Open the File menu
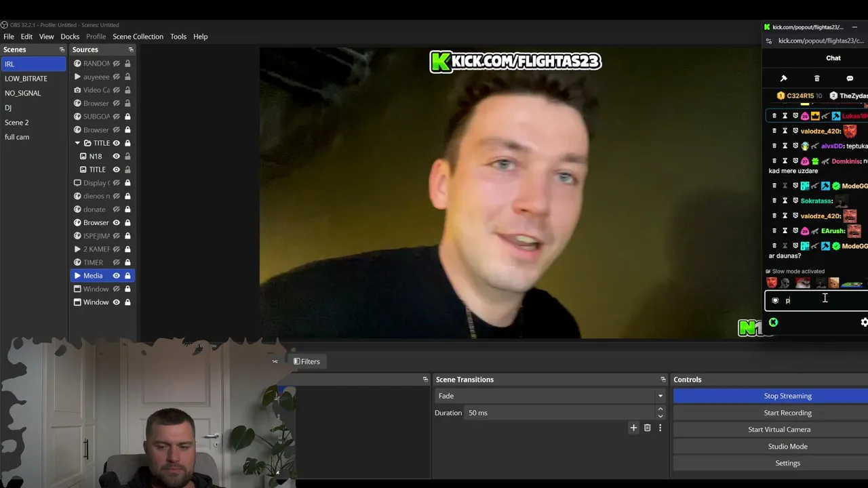 pyautogui.click(x=9, y=37)
